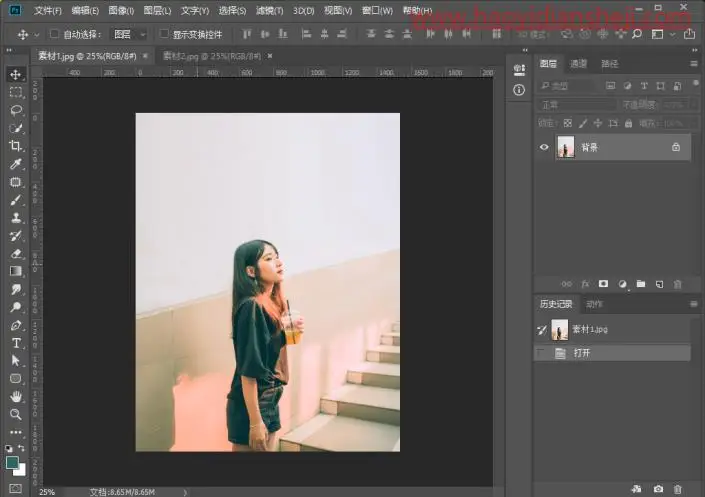Open the 滤镜(T) menu
Viewport: 705px width, 497px height.
[x=269, y=10]
